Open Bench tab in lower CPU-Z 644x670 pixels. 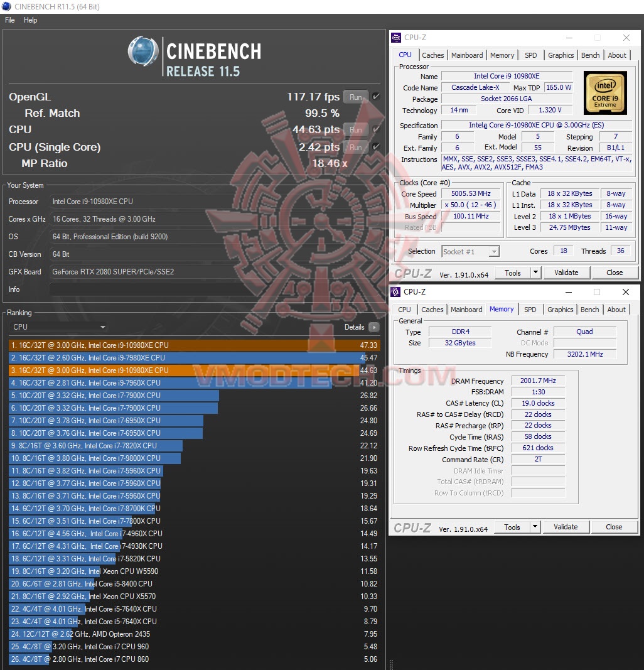click(589, 310)
